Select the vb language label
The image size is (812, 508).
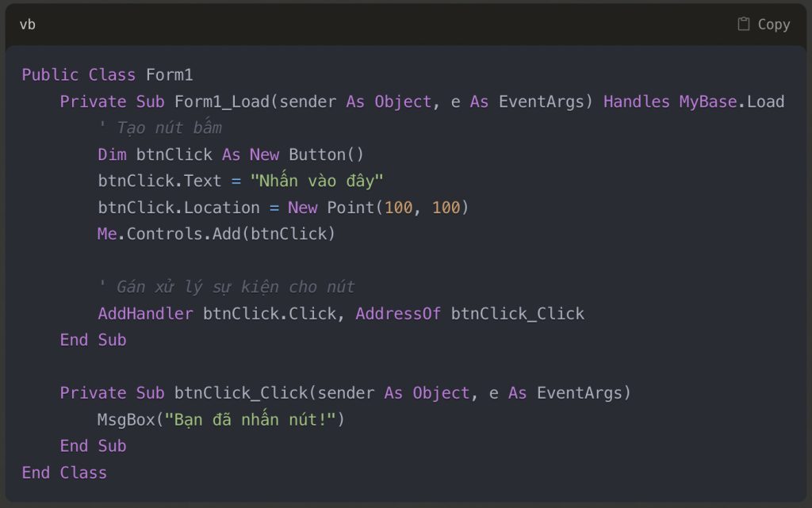pyautogui.click(x=29, y=25)
